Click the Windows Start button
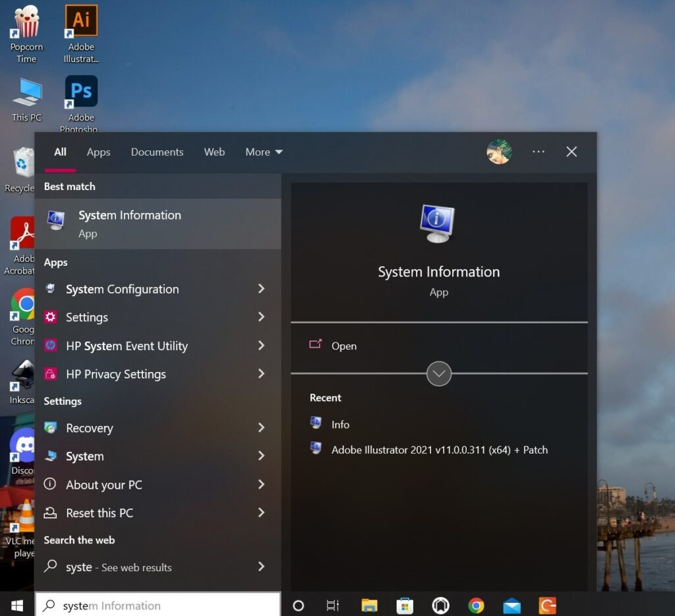The height and width of the screenshot is (616, 675). [17, 605]
